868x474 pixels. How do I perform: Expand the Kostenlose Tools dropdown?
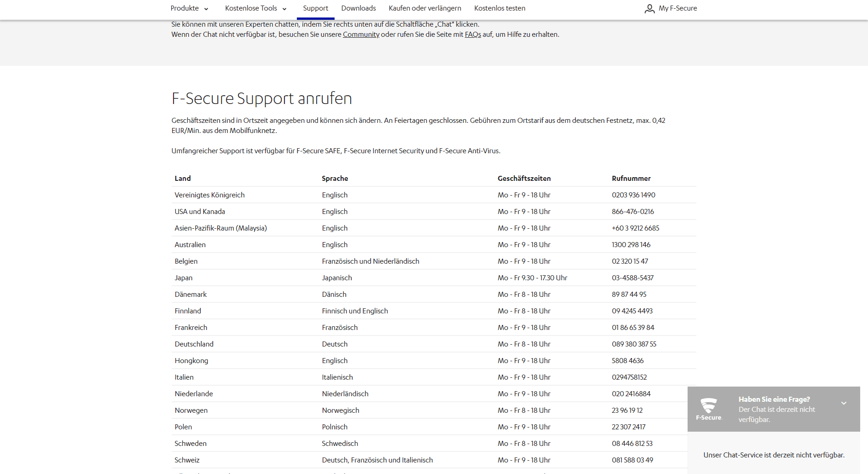(x=256, y=8)
